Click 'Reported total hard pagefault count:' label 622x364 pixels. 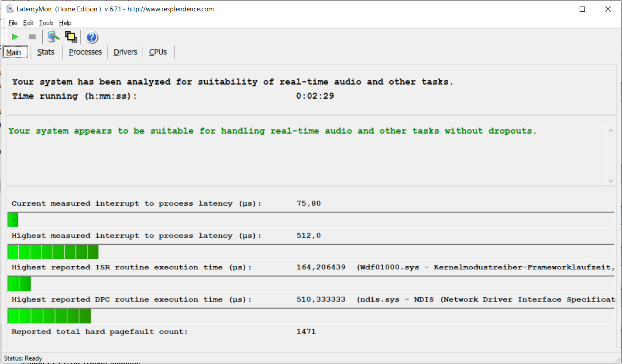tap(100, 332)
